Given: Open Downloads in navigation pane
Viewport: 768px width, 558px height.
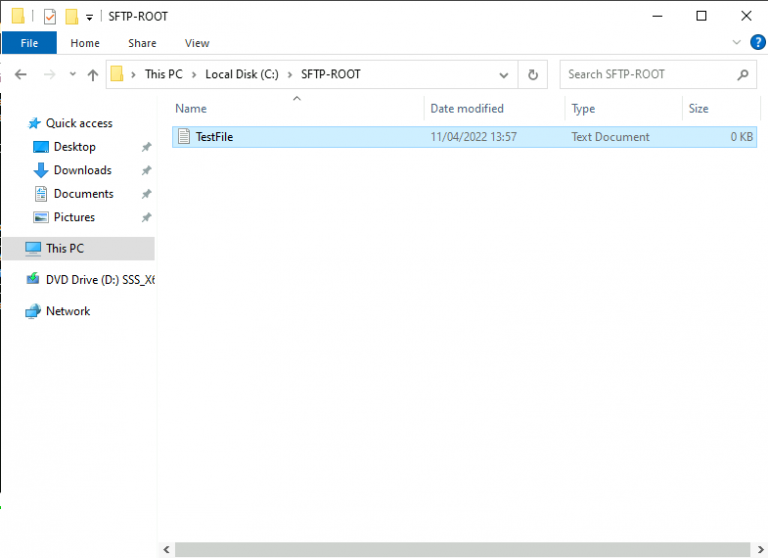Looking at the screenshot, I should (82, 170).
